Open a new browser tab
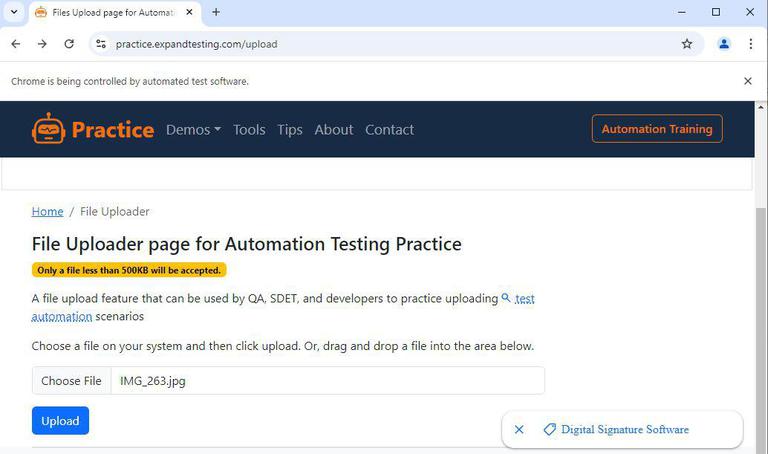 click(x=216, y=12)
